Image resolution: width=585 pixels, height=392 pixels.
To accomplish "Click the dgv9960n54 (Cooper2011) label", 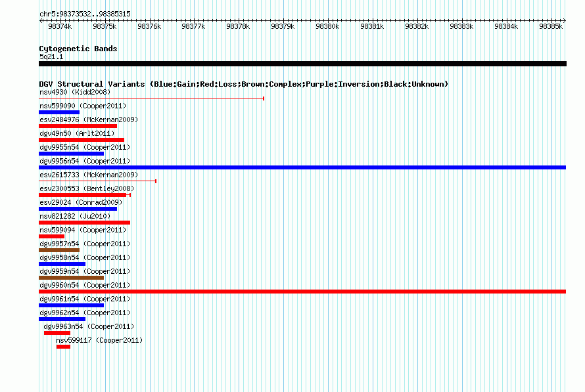I will pyautogui.click(x=85, y=285).
